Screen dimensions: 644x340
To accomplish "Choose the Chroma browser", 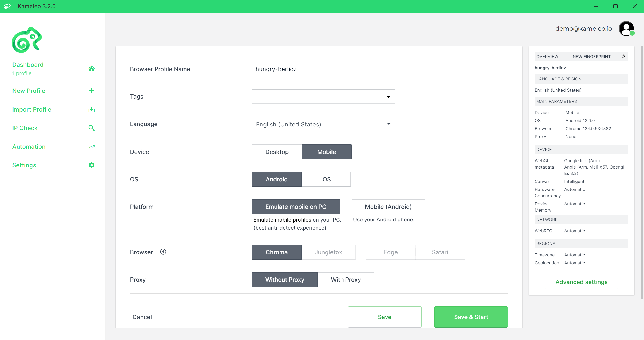I will tap(276, 252).
